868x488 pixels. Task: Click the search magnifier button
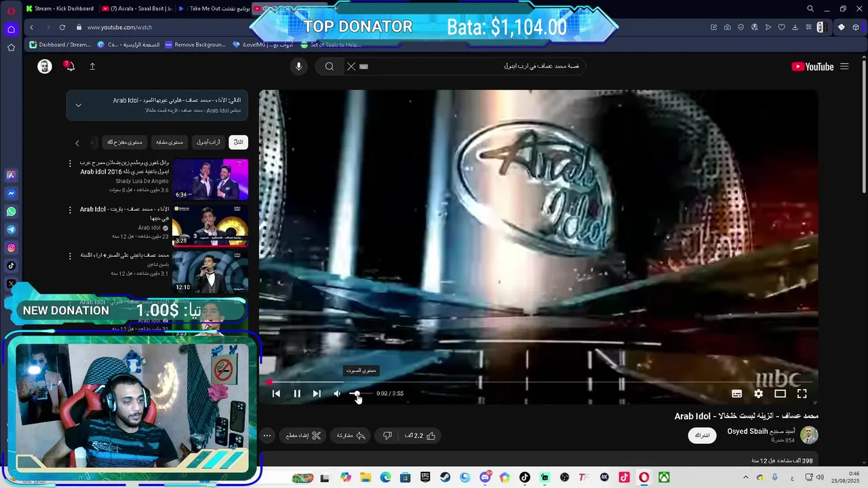(x=330, y=66)
